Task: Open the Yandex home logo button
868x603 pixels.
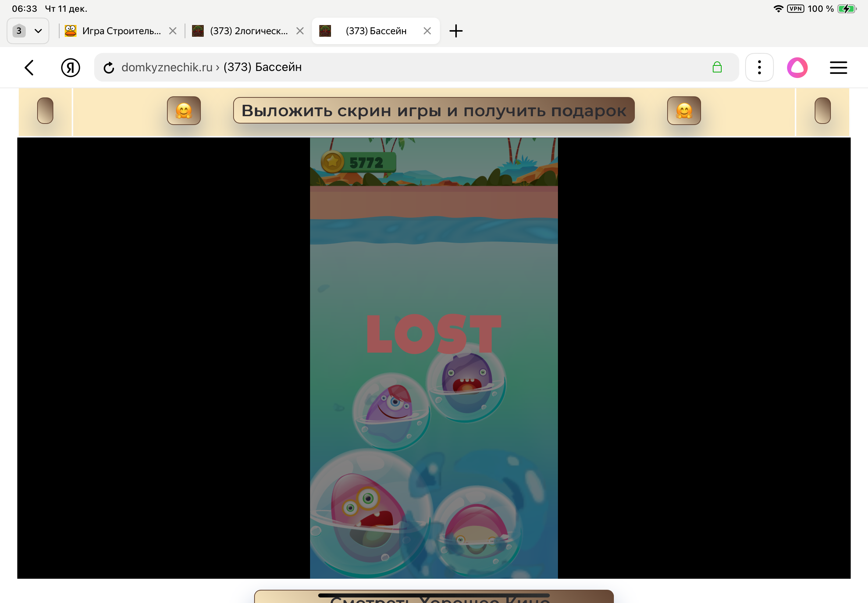Action: coord(70,68)
